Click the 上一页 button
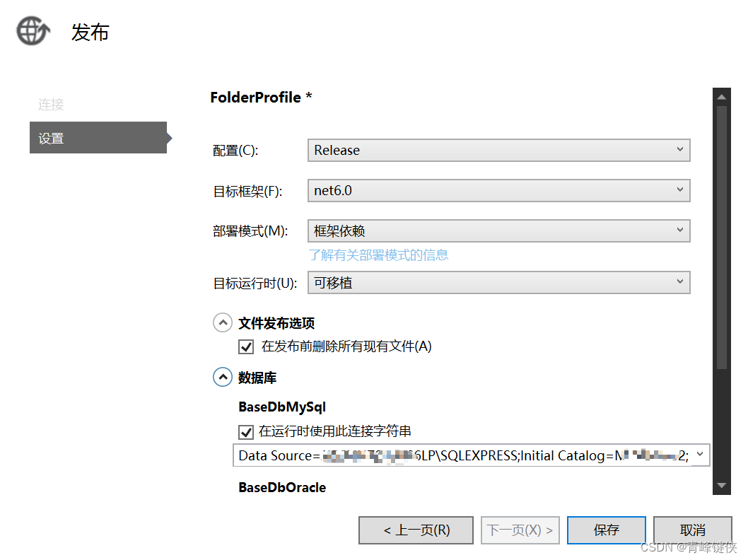The width and height of the screenshot is (748, 560). click(x=416, y=530)
